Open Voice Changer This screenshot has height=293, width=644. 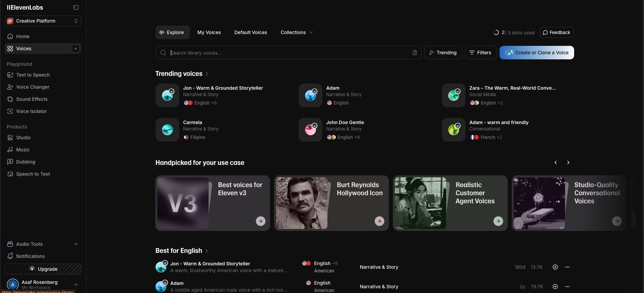(43, 87)
